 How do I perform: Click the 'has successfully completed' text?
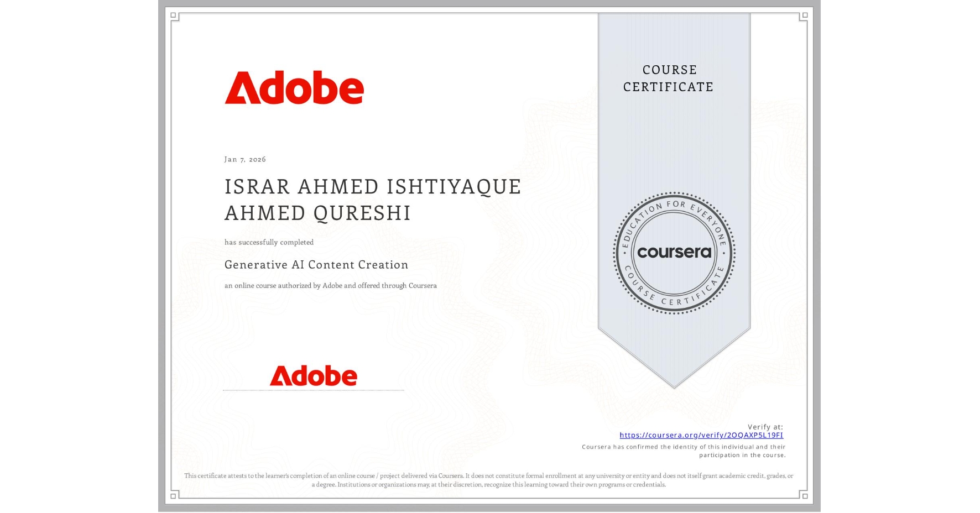click(269, 242)
